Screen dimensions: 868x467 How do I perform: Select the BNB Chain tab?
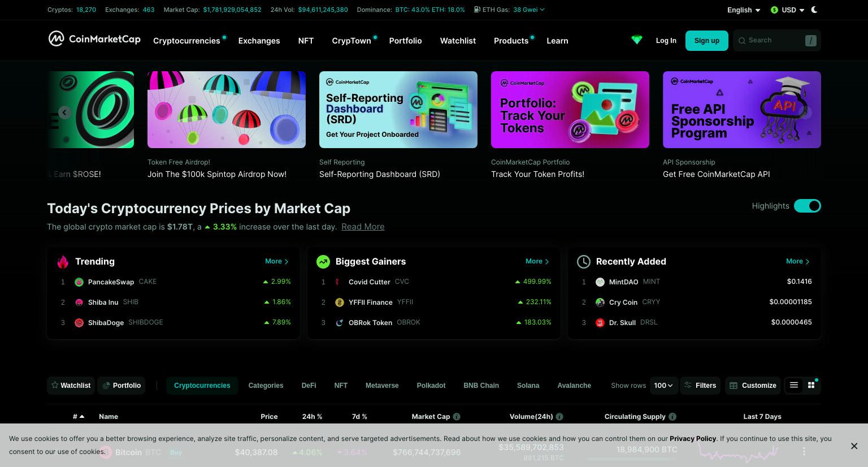pyautogui.click(x=481, y=385)
